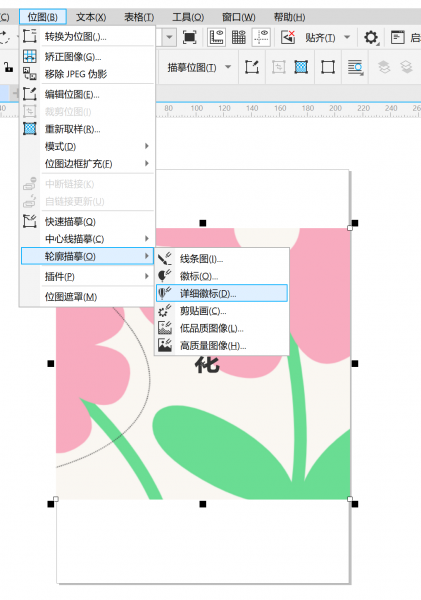
Task: Expand the 中心线描摹(C) submenu
Action: 87,239
